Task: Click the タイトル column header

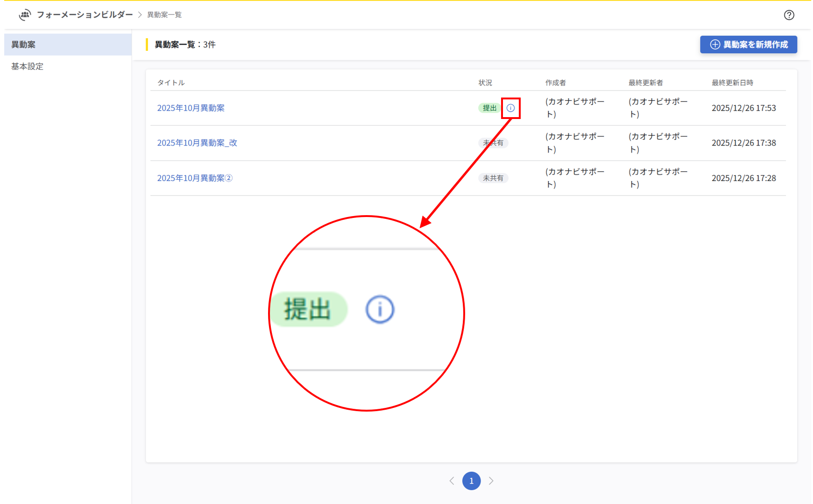Action: coord(171,83)
